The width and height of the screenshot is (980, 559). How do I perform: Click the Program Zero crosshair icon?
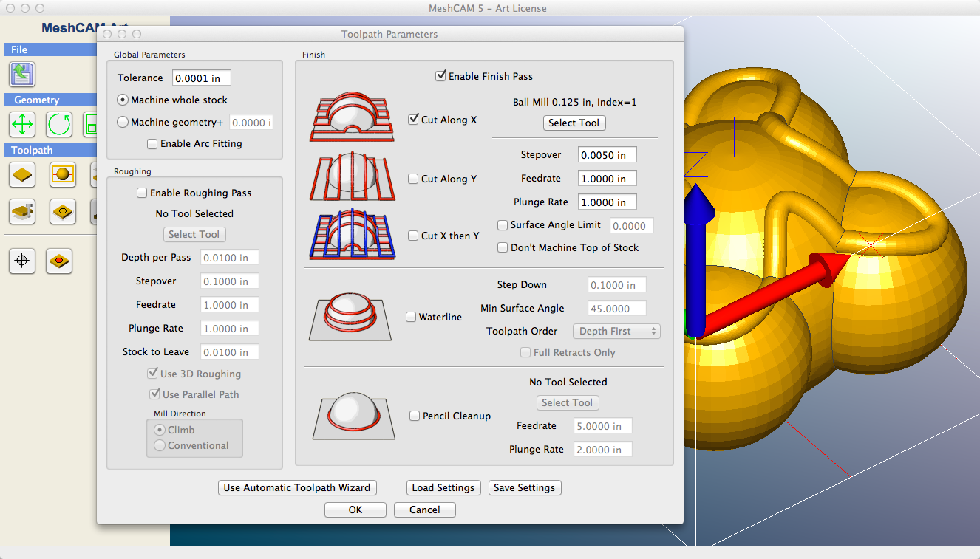click(22, 261)
